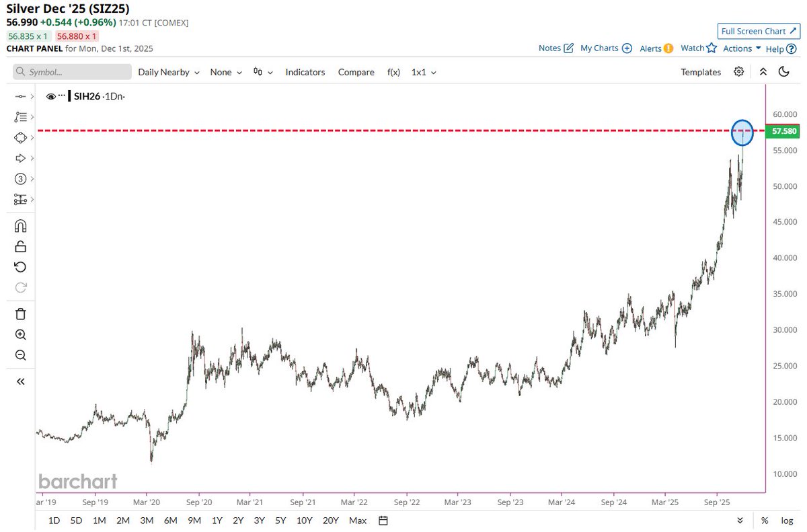Click the 56.835 x 1 bid quote

[x=28, y=36]
